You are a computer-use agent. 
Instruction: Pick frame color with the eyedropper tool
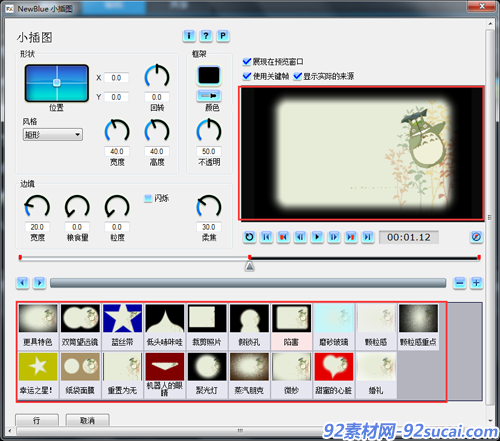pyautogui.click(x=209, y=96)
